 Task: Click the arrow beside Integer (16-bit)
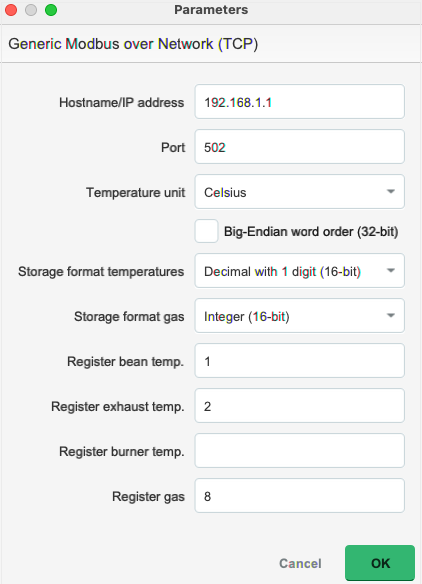click(x=391, y=316)
